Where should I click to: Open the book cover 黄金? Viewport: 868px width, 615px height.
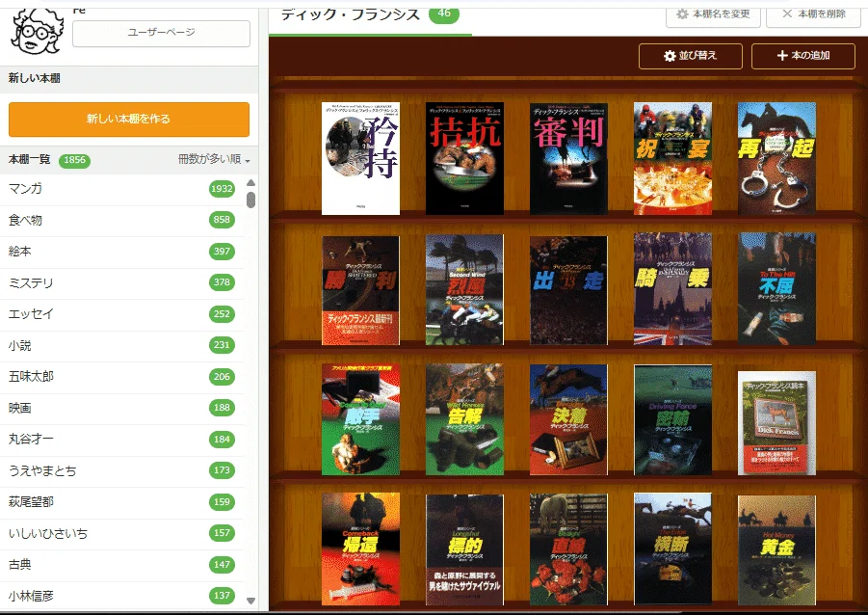click(x=776, y=550)
